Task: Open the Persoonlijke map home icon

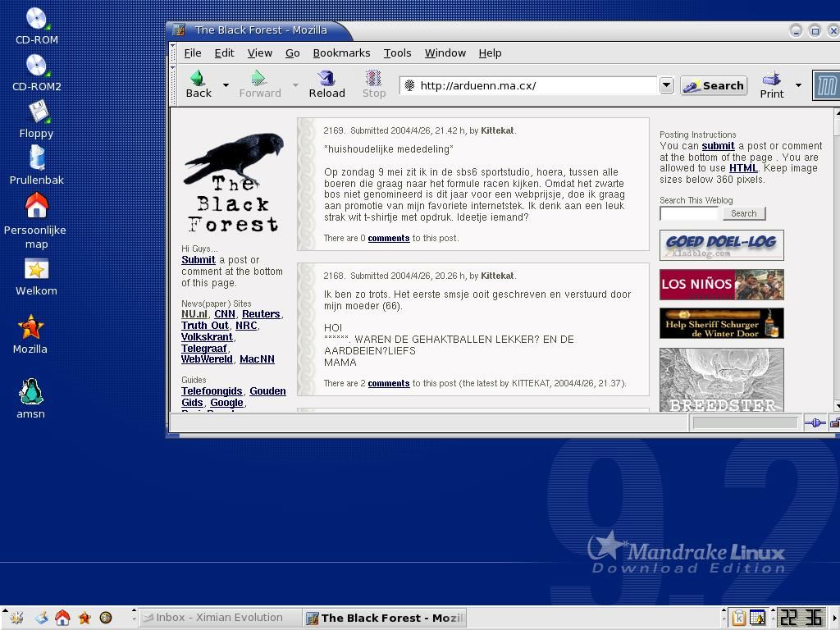Action: click(x=35, y=220)
